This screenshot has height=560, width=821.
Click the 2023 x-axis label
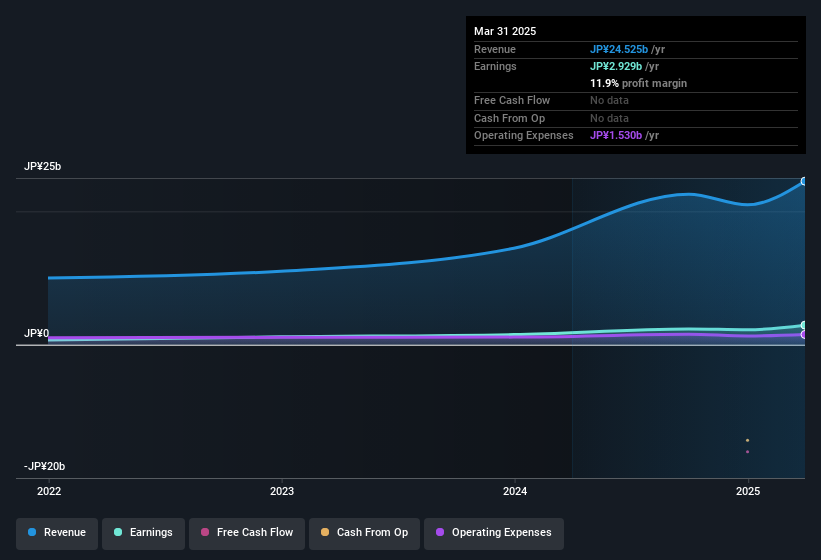point(282,491)
